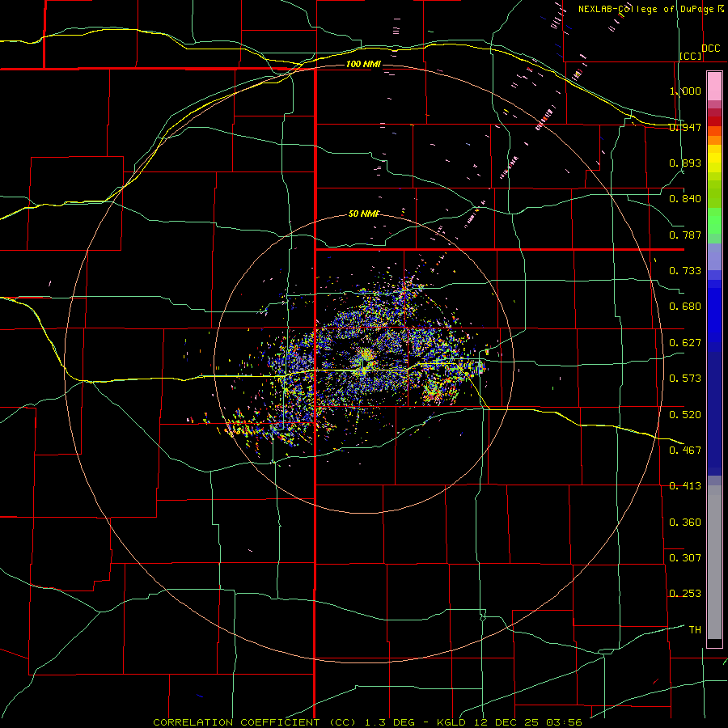The image size is (728, 728).
Task: Click the 50 NMI range ring label
Action: pyautogui.click(x=363, y=214)
